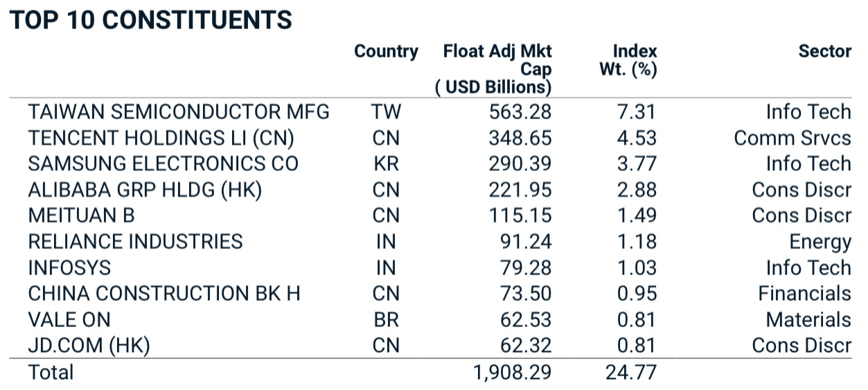Click ALIBABA GRP HLDG (HK) name

pyautogui.click(x=145, y=190)
